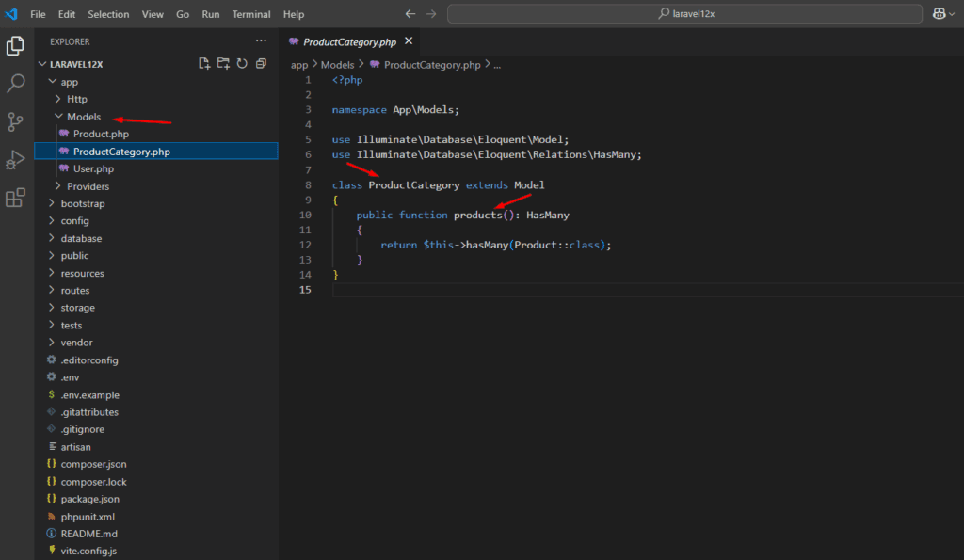The width and height of the screenshot is (964, 560).
Task: Click the New Folder icon in Explorer
Action: (223, 64)
